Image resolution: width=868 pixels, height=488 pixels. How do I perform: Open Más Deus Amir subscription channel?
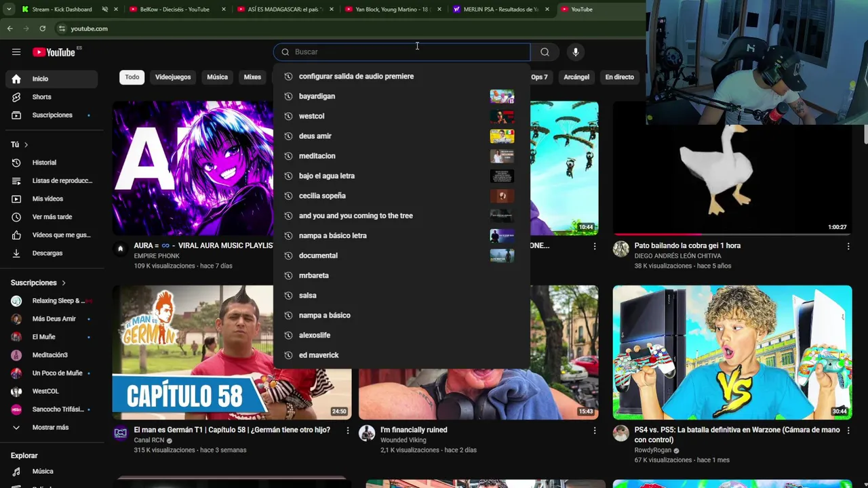tap(52, 319)
